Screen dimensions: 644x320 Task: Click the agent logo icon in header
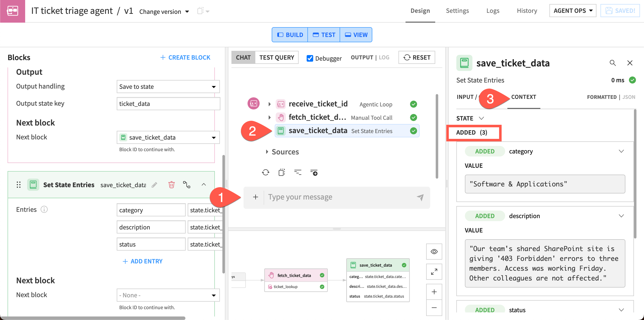click(x=13, y=11)
